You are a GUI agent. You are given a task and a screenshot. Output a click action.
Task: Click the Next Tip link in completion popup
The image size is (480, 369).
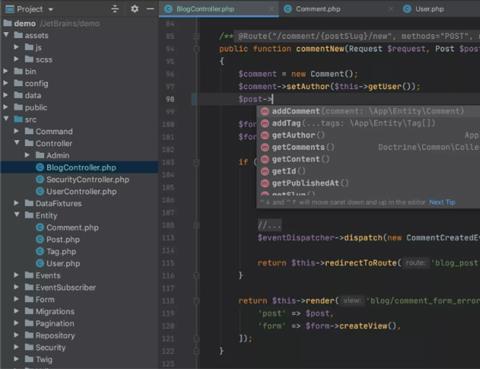coord(442,202)
